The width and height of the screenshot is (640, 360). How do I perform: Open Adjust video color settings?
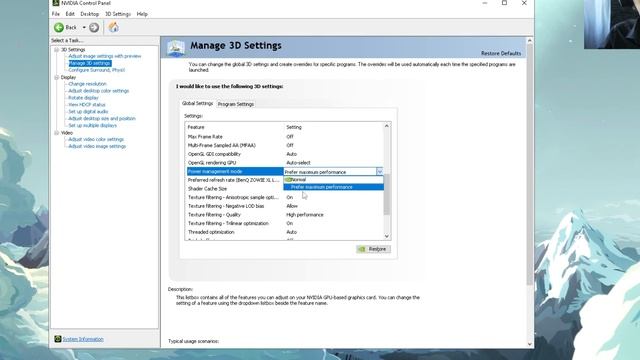point(96,139)
